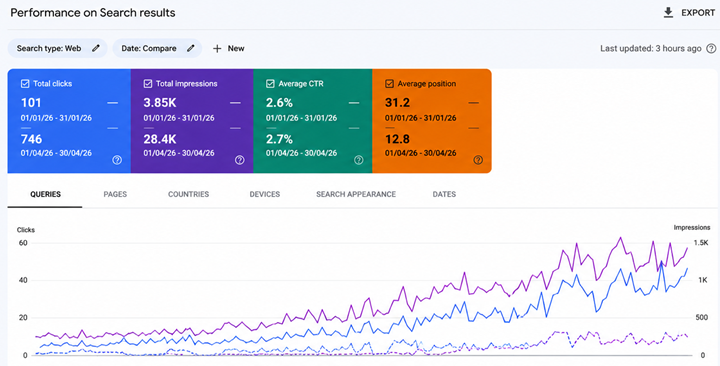The image size is (720, 366).
Task: Click the Search type: Web chip
Action: click(57, 48)
